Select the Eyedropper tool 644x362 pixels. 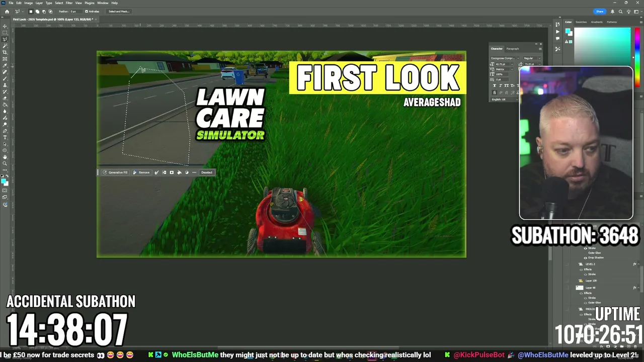[5, 65]
